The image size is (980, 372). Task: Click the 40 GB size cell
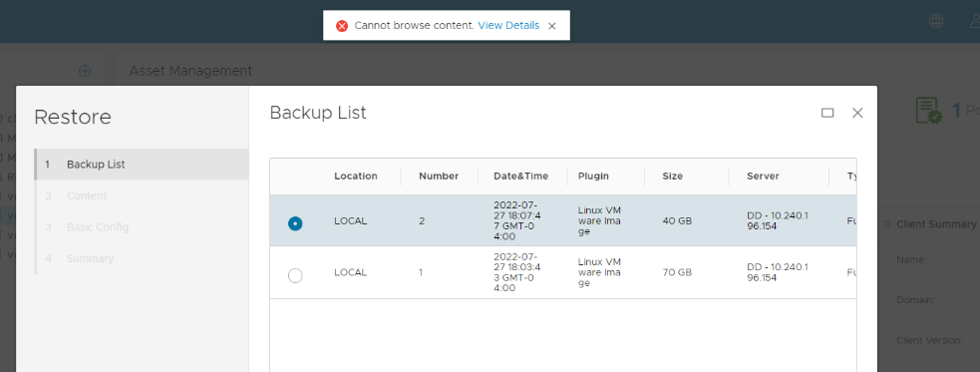coord(677,220)
